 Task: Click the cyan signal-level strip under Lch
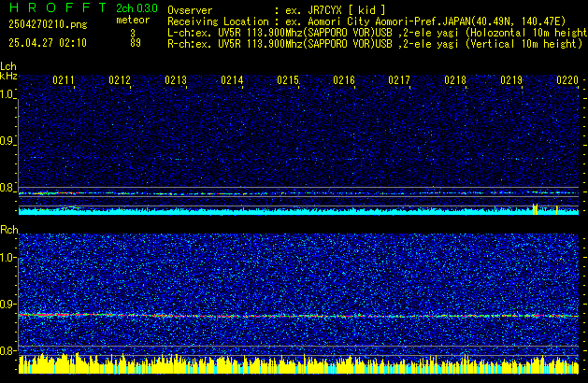click(x=298, y=212)
